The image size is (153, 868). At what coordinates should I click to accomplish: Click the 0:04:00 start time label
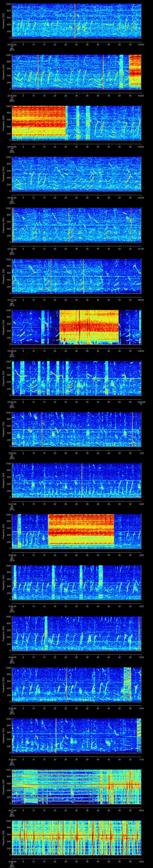coord(12,657)
